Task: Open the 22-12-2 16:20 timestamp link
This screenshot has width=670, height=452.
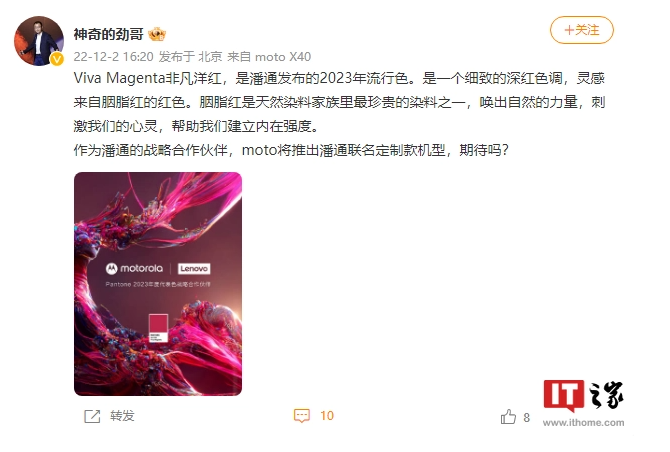Action: (x=113, y=56)
